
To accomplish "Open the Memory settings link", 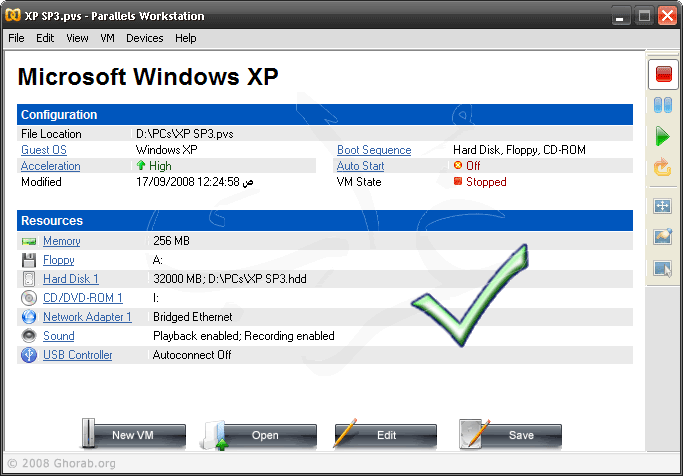I will (x=62, y=241).
